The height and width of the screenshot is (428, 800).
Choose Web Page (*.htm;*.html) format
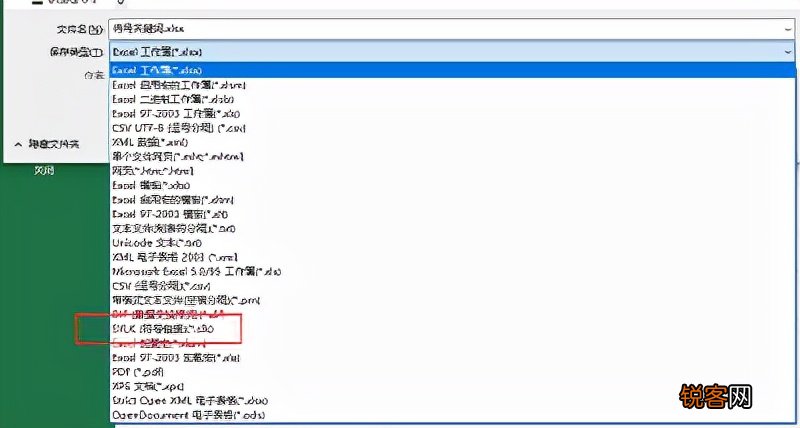[453, 171]
